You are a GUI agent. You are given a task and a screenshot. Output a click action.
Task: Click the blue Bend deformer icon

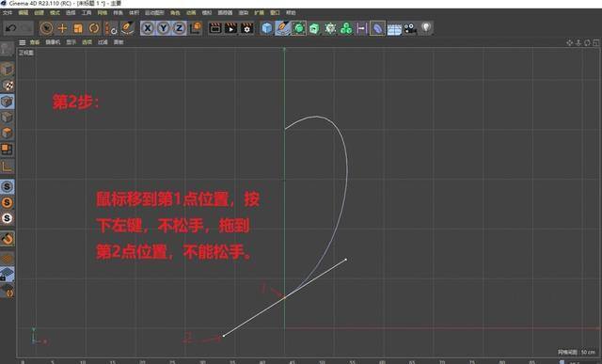click(x=377, y=28)
